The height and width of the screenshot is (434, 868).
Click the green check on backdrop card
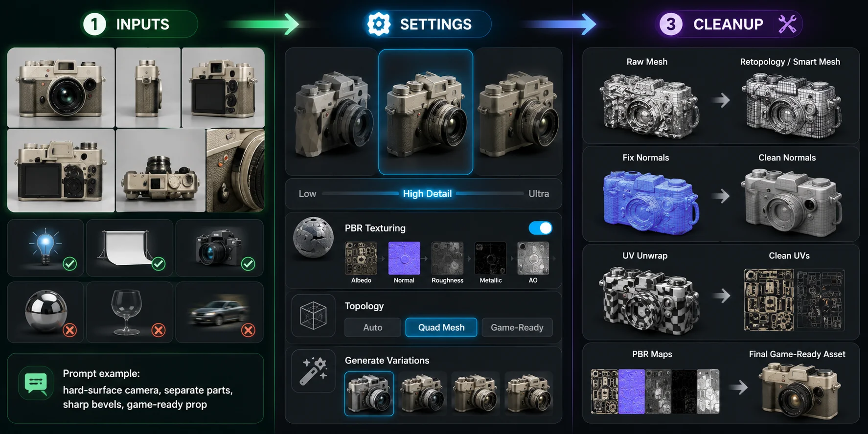tap(159, 264)
